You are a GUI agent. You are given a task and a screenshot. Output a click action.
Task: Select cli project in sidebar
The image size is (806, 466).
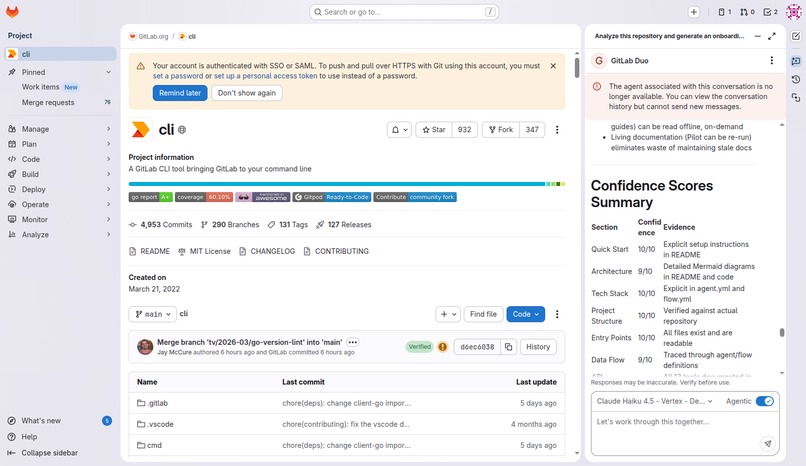click(60, 54)
